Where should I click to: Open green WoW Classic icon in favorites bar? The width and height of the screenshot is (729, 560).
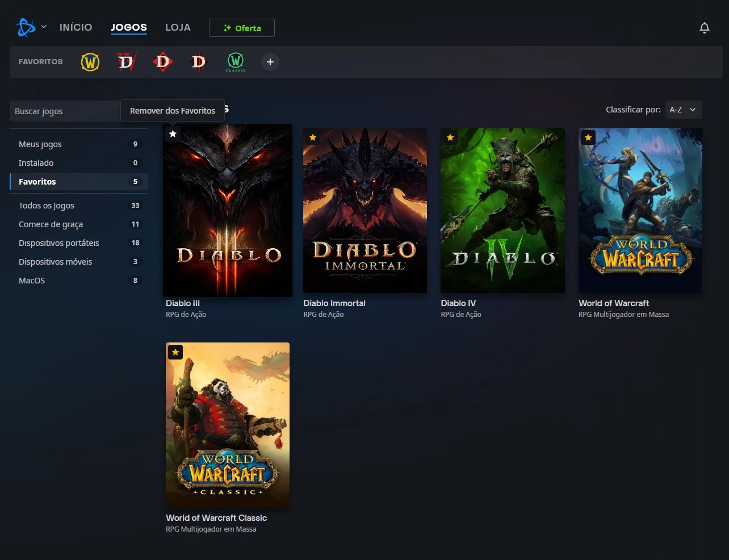click(235, 62)
